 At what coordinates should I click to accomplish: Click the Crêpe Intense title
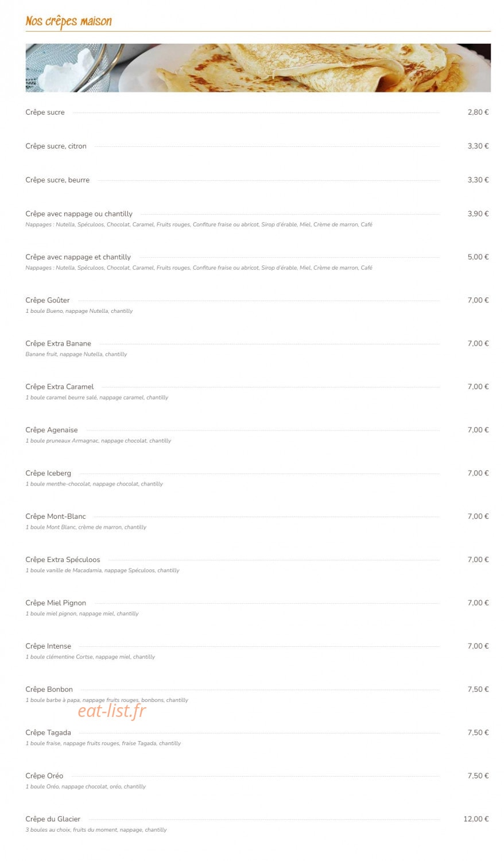(48, 646)
